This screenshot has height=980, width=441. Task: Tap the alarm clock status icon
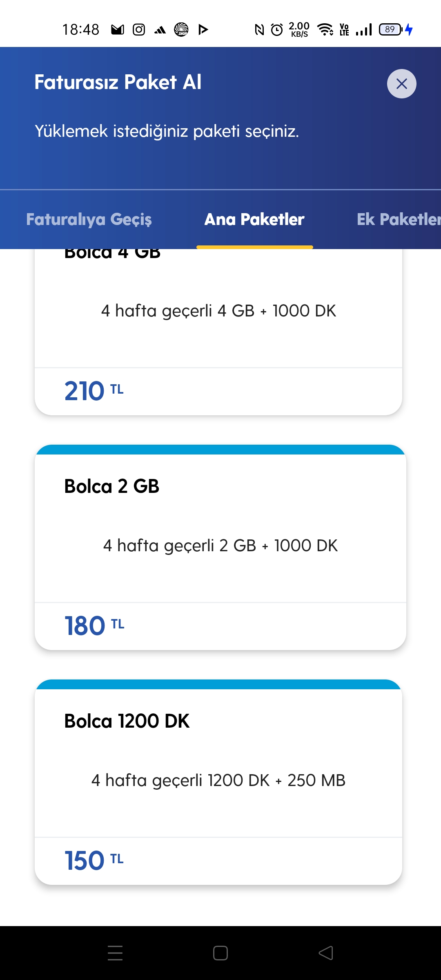pos(277,29)
